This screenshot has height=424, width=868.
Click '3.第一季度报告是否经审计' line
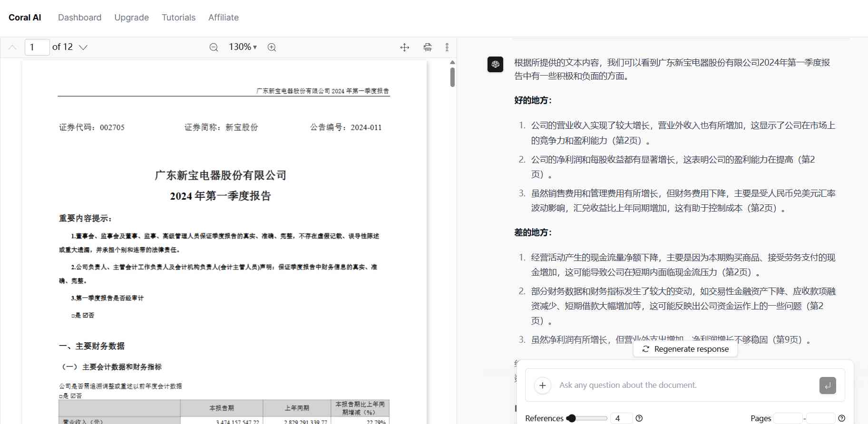point(107,298)
